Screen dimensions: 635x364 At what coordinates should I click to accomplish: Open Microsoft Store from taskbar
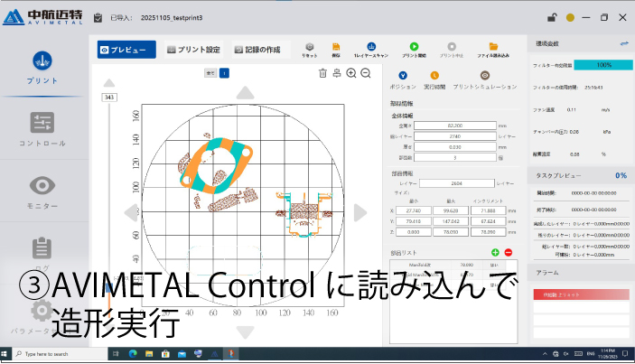click(165, 354)
